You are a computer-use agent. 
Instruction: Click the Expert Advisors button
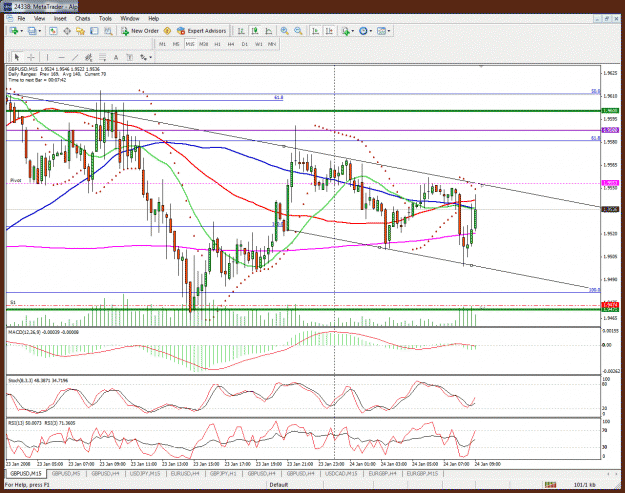[x=201, y=31]
